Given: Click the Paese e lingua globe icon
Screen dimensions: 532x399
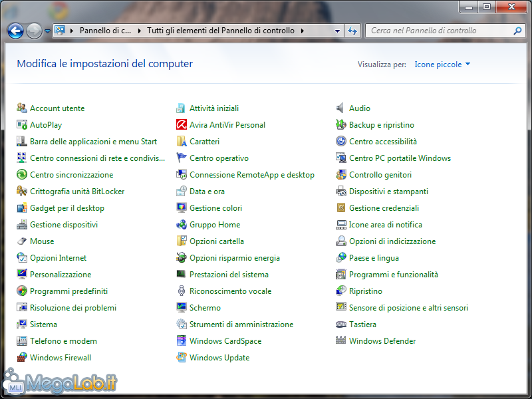Looking at the screenshot, I should (340, 258).
